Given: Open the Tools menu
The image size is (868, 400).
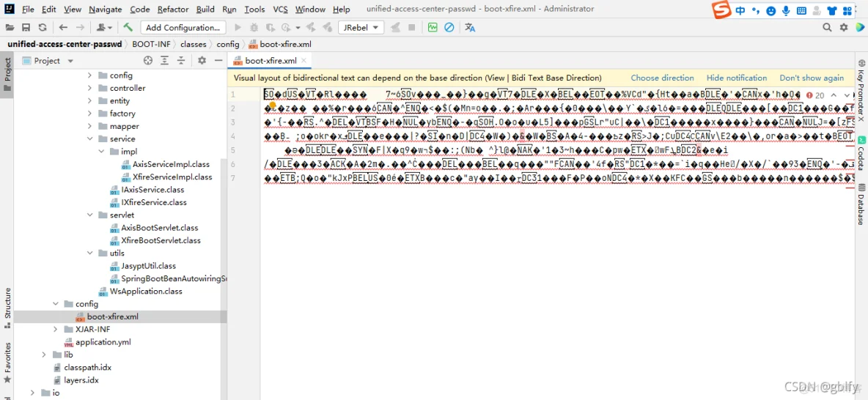Looking at the screenshot, I should pyautogui.click(x=254, y=10).
